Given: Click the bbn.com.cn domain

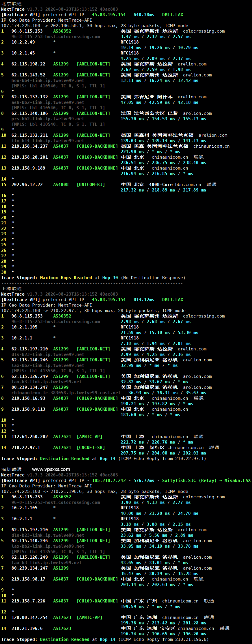Looking at the screenshot, I should pyautogui.click(x=188, y=185).
